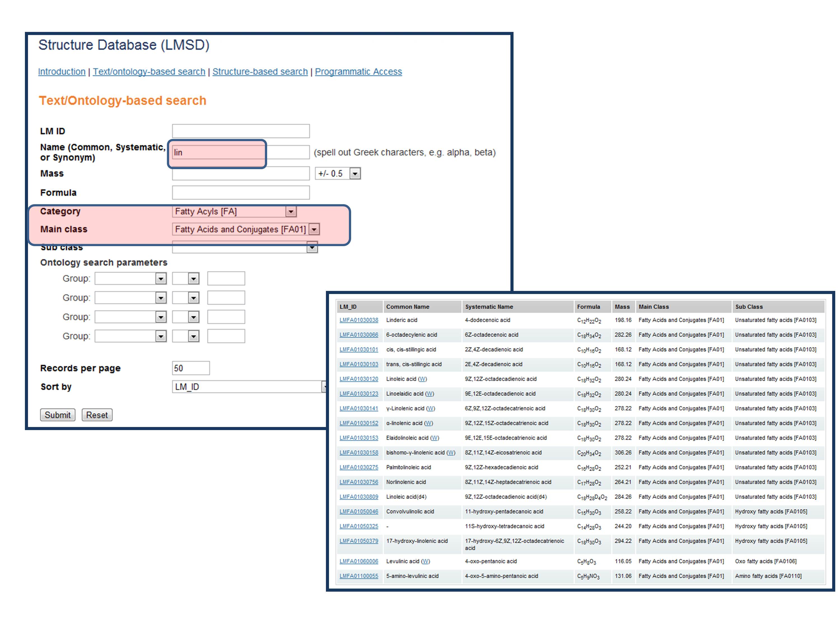Screen dimensions: 840x630
Task: Open the last Group operator dropdown
Action: pos(193,336)
